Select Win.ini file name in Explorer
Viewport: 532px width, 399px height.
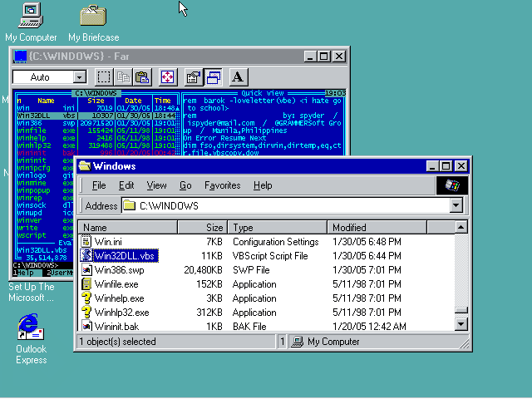click(108, 242)
